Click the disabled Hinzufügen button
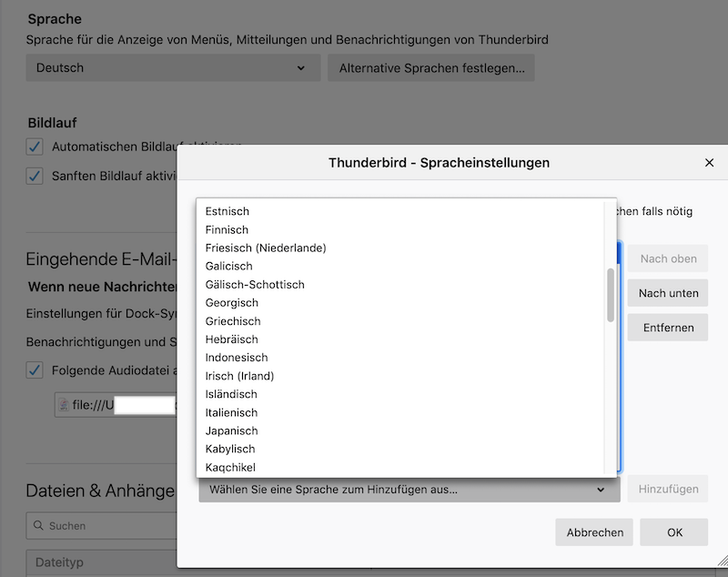 668,489
